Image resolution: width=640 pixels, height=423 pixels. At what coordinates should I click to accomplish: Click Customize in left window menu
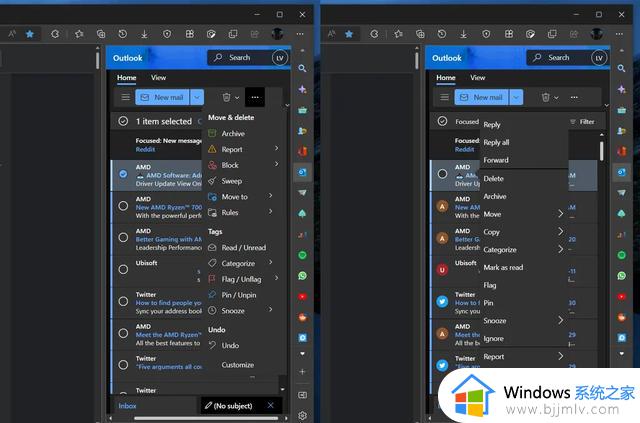(238, 365)
